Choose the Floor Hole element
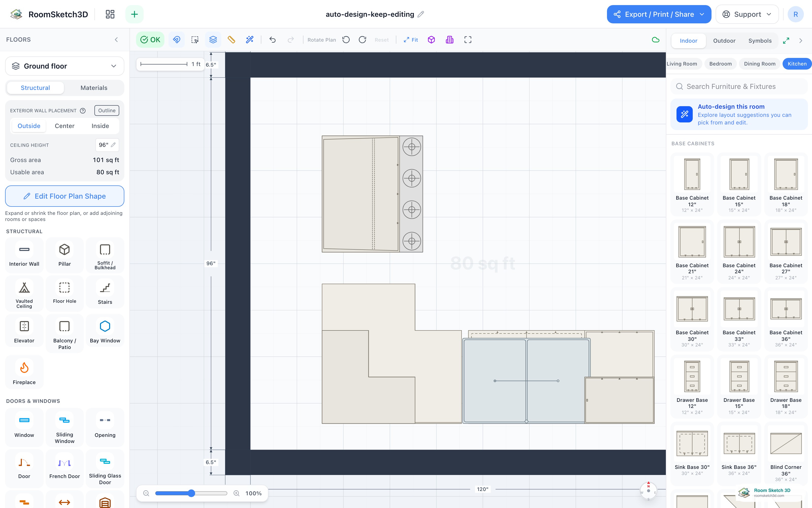Image resolution: width=812 pixels, height=508 pixels. (64, 294)
